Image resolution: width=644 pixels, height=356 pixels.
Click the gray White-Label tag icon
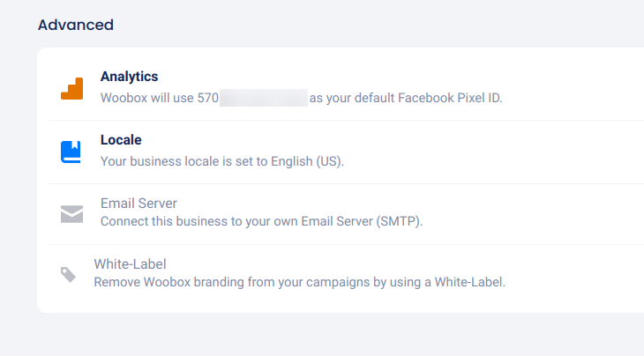pos(68,275)
